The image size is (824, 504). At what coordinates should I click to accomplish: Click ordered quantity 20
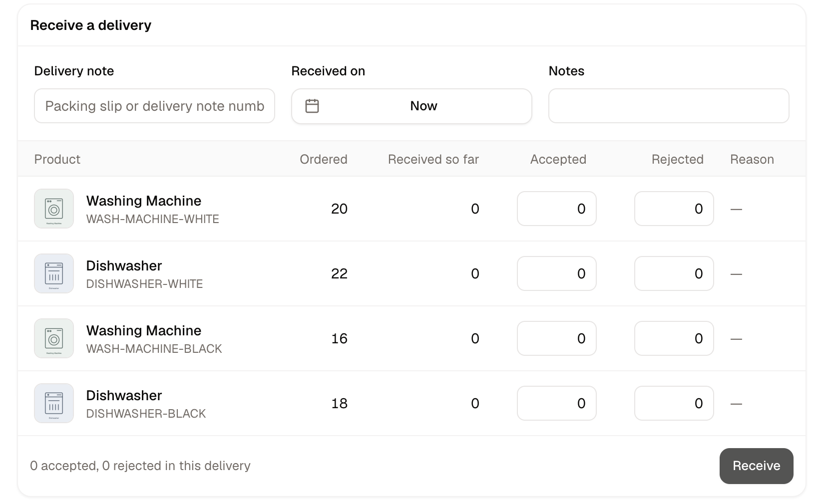[x=339, y=209]
